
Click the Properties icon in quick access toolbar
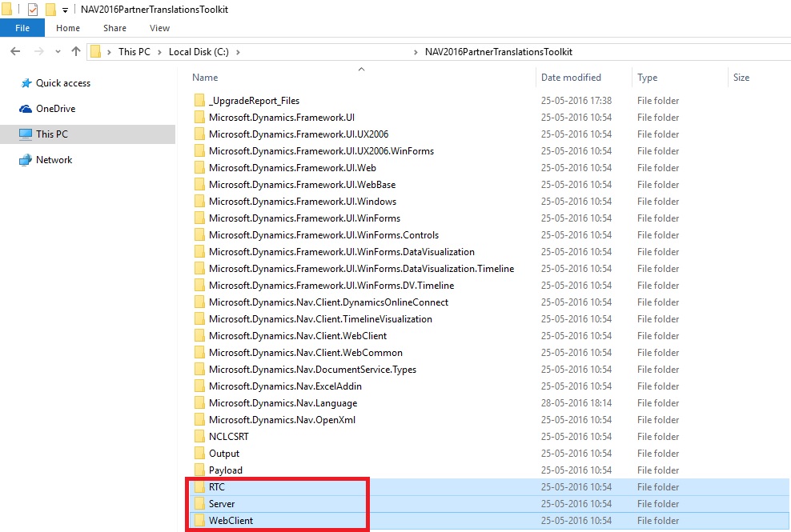coord(33,9)
